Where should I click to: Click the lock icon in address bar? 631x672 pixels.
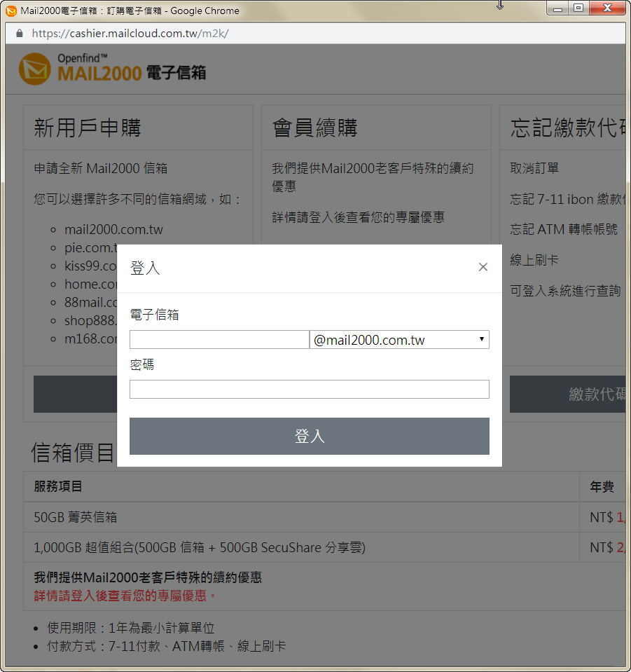click(20, 34)
